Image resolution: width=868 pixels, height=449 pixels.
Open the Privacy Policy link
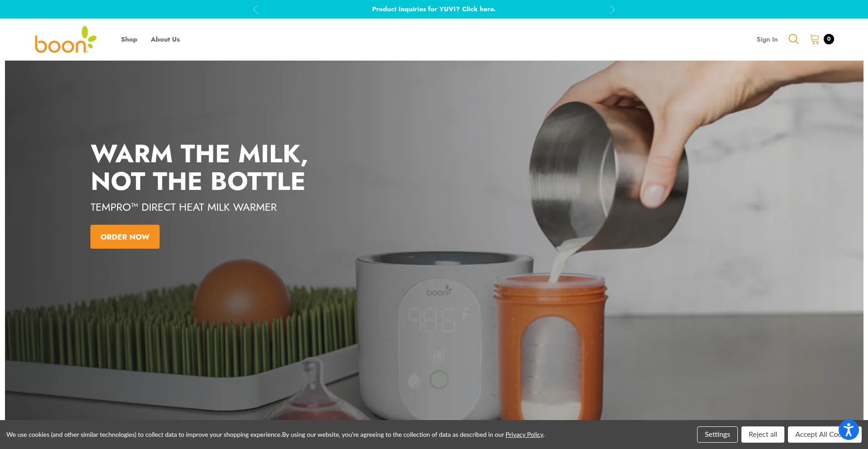click(x=524, y=435)
